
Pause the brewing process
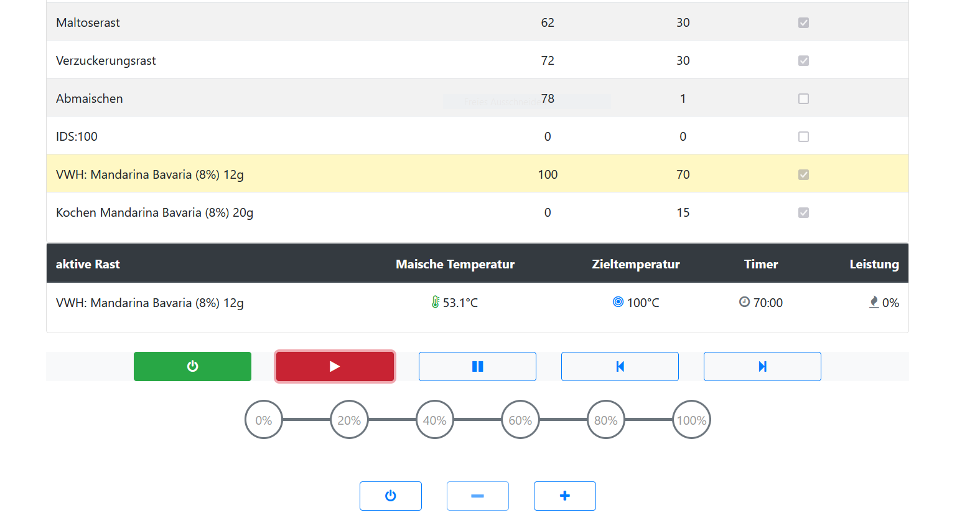click(x=477, y=366)
